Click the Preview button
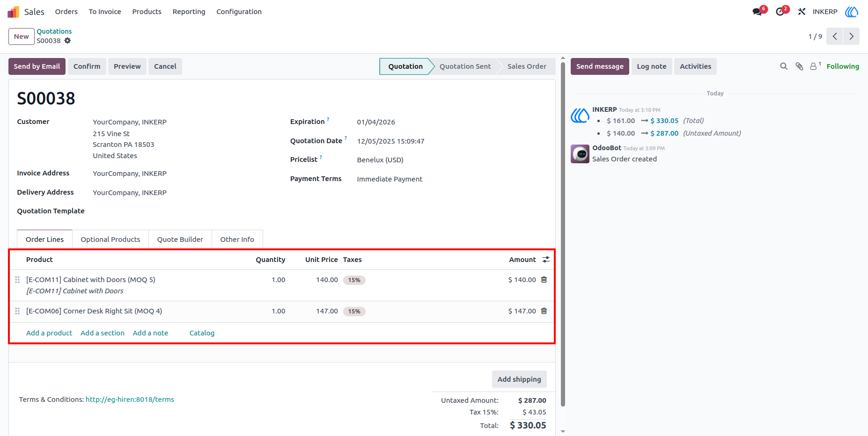This screenshot has width=868, height=436. pyautogui.click(x=127, y=66)
